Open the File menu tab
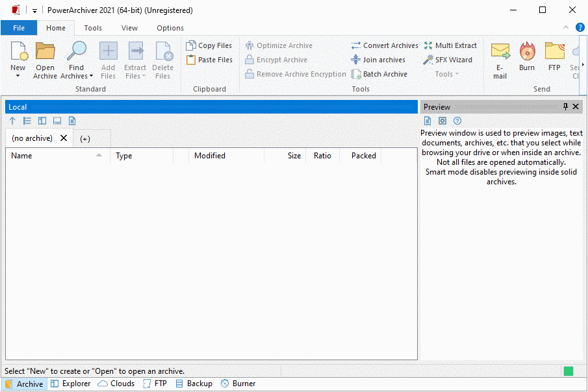 pyautogui.click(x=19, y=28)
